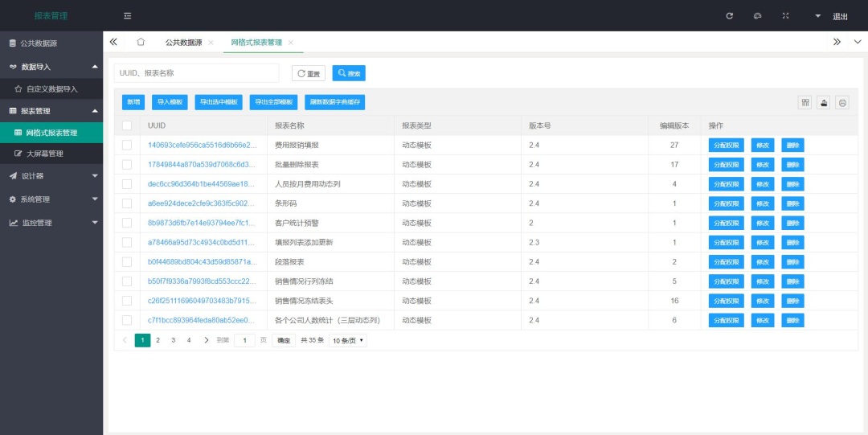
Task: Toggle fullscreen mode icon
Action: [x=785, y=16]
